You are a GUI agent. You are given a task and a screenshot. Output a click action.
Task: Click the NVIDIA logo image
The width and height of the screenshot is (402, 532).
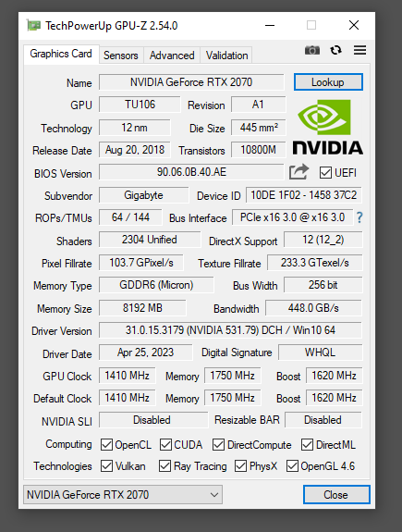tap(328, 128)
